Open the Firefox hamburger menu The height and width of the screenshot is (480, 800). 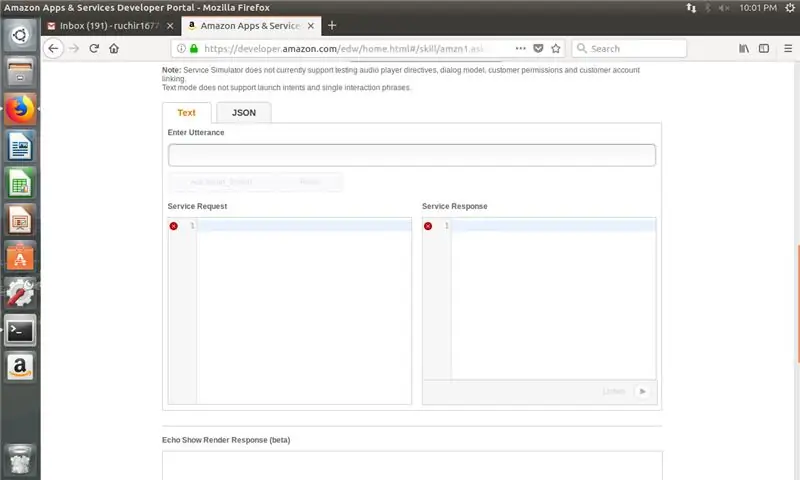[x=788, y=48]
